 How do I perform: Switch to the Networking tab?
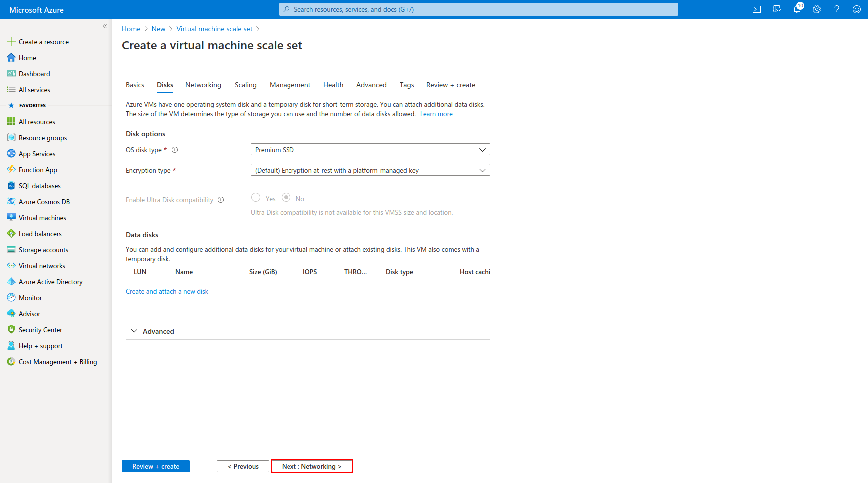[203, 85]
